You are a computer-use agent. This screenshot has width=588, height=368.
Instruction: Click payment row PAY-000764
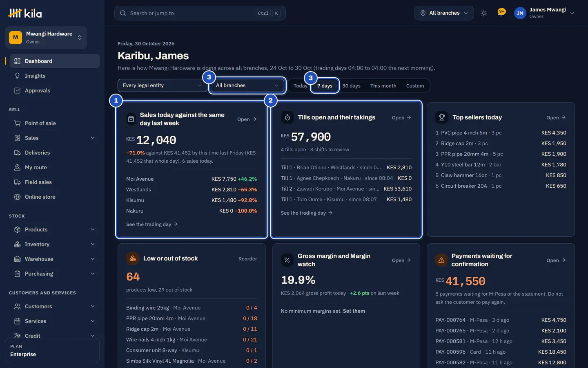point(501,320)
